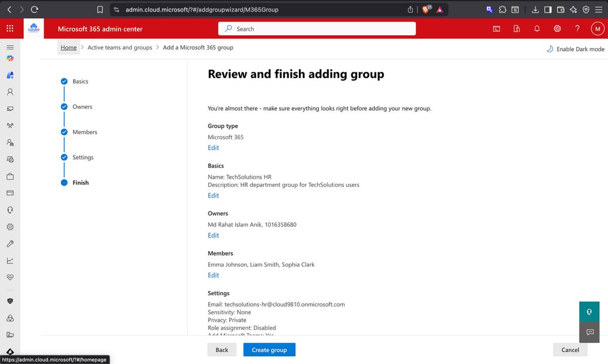Click the Home breadcrumb link

(x=68, y=47)
